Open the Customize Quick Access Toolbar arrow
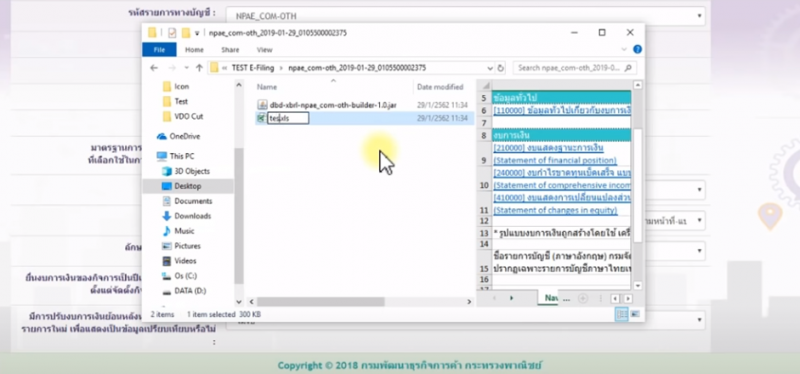The width and height of the screenshot is (800, 374). tap(197, 33)
